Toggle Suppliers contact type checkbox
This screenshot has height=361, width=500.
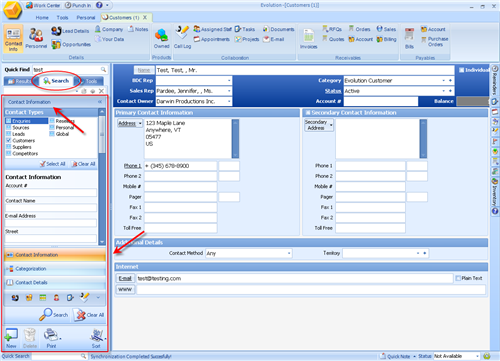[x=9, y=147]
